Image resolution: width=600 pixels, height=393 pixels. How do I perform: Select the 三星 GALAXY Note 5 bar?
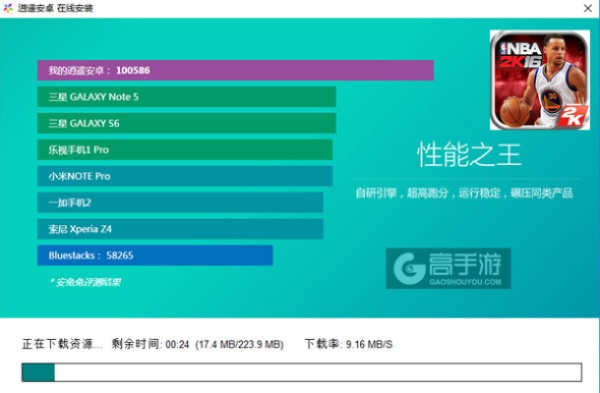(186, 97)
